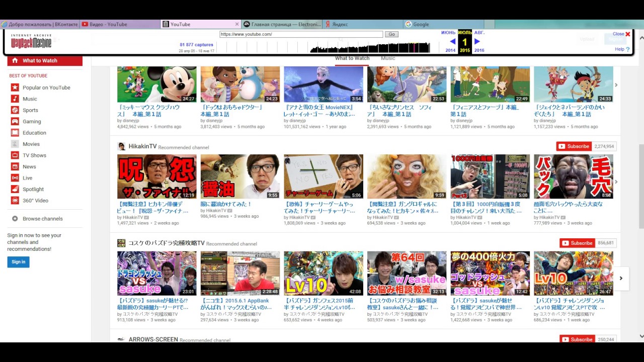
Task: Open the Live sidebar icon
Action: tap(15, 178)
